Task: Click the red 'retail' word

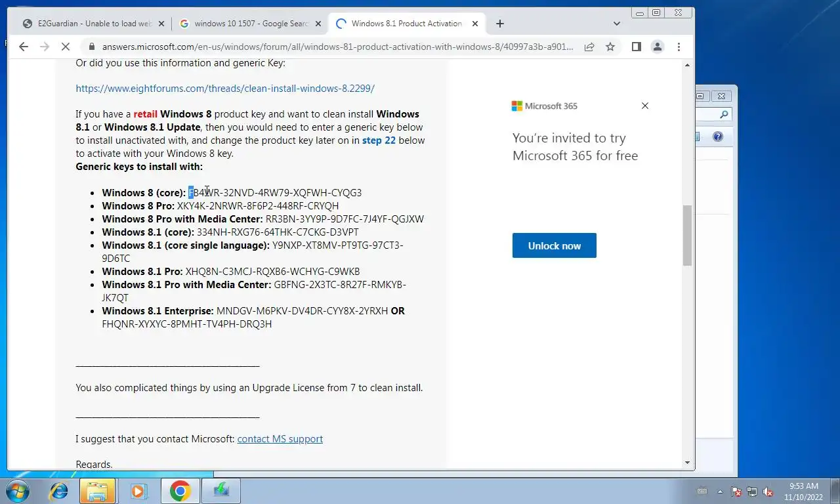Action: pyautogui.click(x=146, y=114)
